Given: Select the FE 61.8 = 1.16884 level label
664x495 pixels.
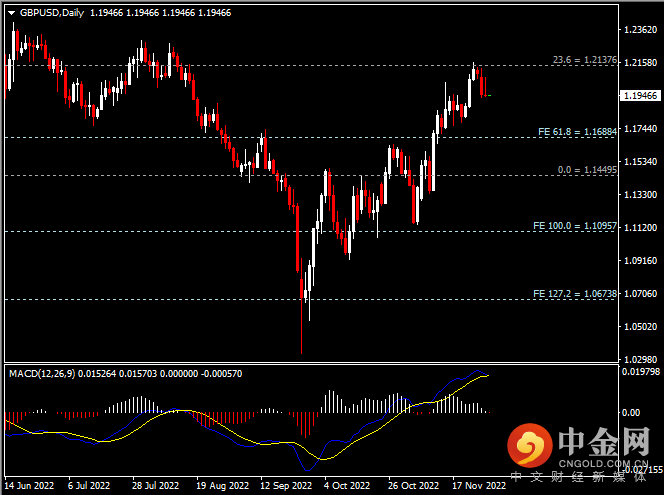Looking at the screenshot, I should tap(577, 132).
